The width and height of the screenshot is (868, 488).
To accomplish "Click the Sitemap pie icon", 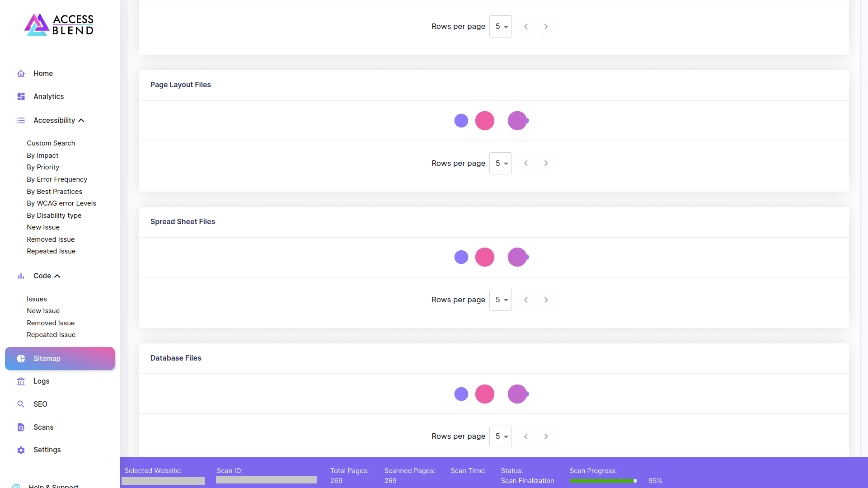I will tap(21, 359).
